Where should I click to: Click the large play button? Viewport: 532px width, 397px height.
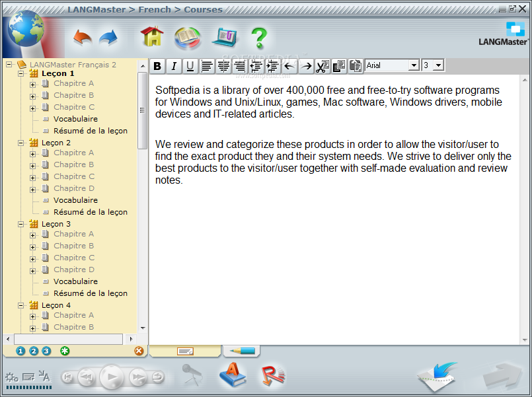(112, 377)
